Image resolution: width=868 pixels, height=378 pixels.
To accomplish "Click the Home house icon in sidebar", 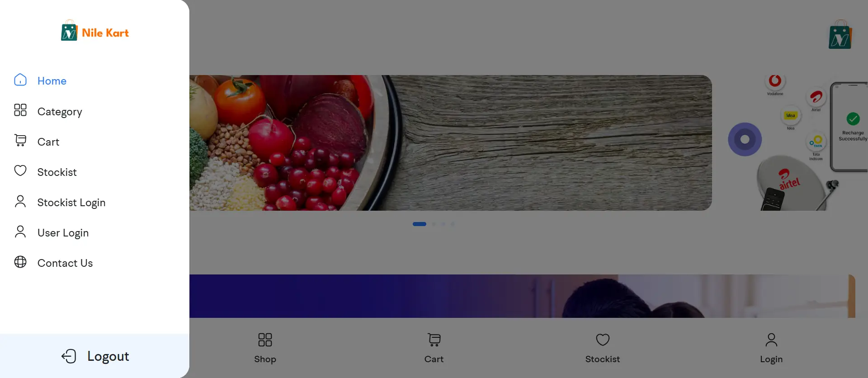I will [20, 80].
